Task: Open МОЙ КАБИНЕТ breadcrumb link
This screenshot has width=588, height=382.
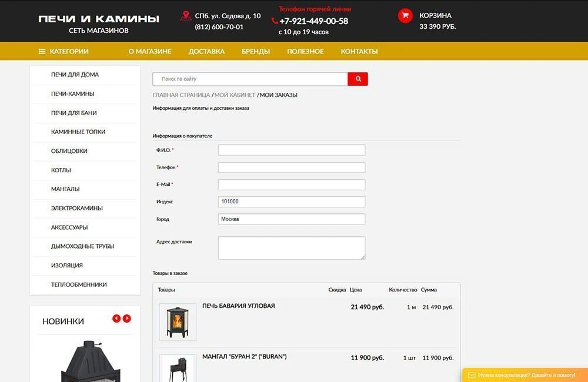Action: pos(234,95)
